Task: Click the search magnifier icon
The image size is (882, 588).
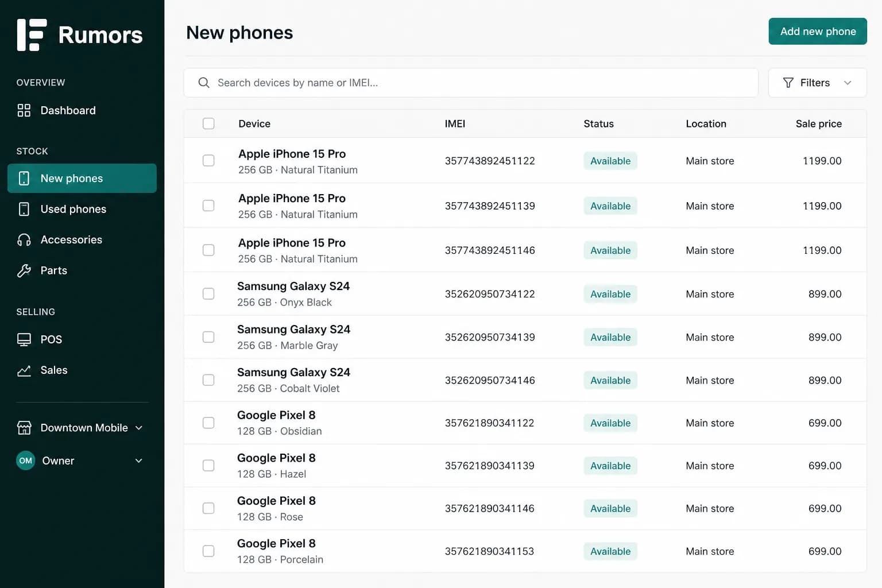Action: (x=204, y=83)
